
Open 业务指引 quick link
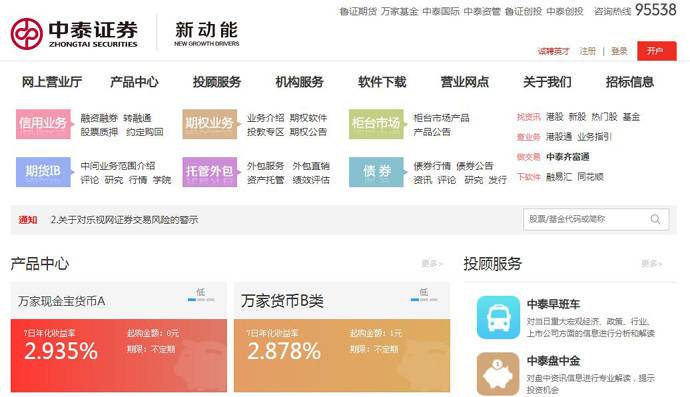(595, 137)
